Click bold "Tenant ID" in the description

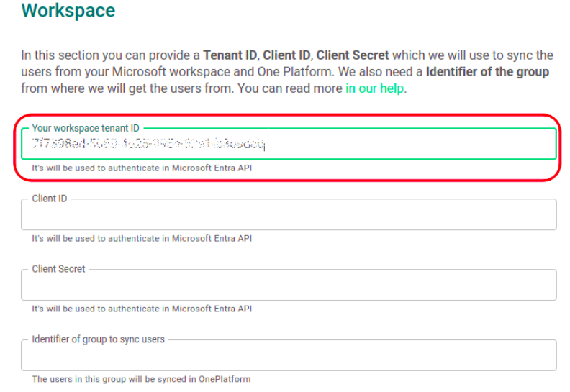229,55
